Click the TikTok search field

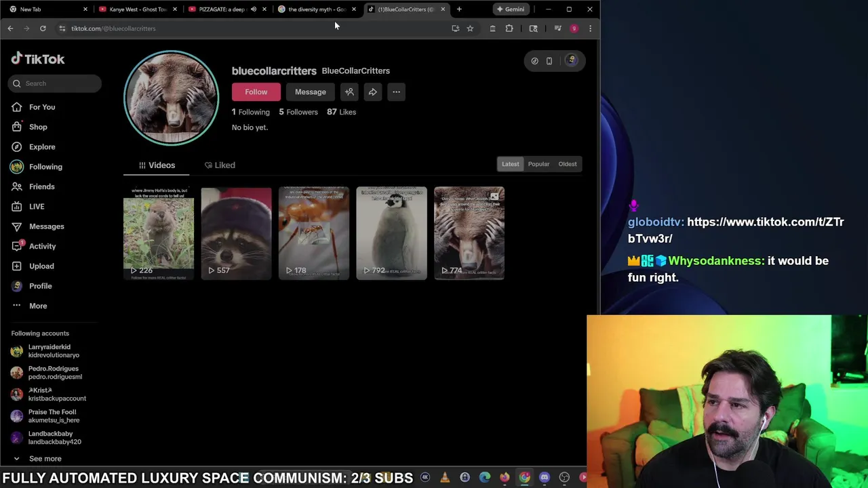[x=55, y=83]
